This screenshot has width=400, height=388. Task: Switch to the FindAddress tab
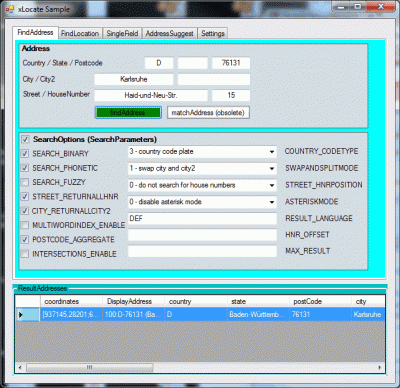(x=35, y=33)
